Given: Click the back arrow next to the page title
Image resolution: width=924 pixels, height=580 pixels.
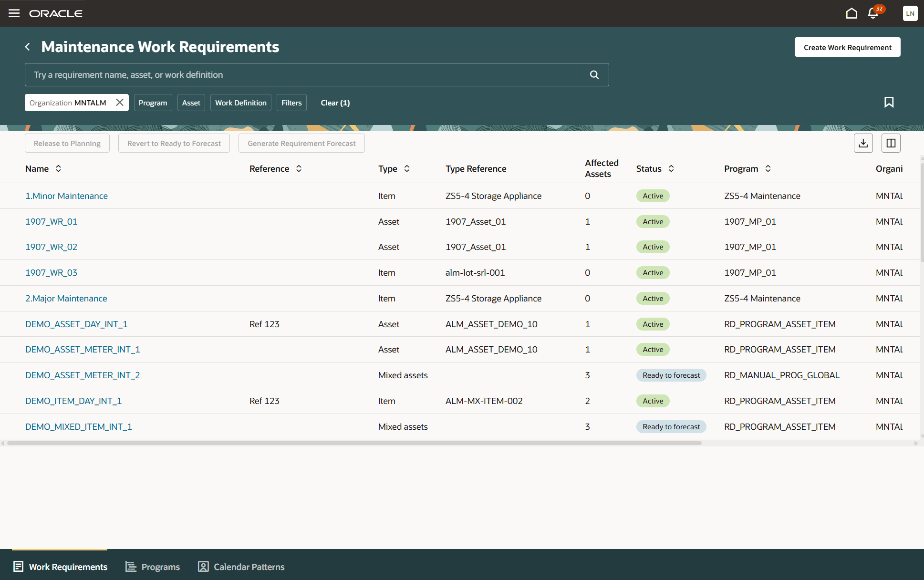Looking at the screenshot, I should [27, 46].
